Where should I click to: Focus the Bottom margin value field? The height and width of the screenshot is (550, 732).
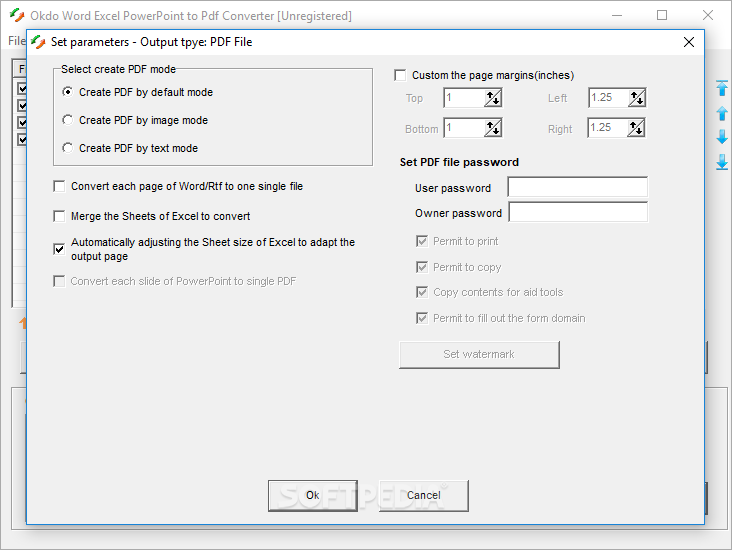[464, 128]
